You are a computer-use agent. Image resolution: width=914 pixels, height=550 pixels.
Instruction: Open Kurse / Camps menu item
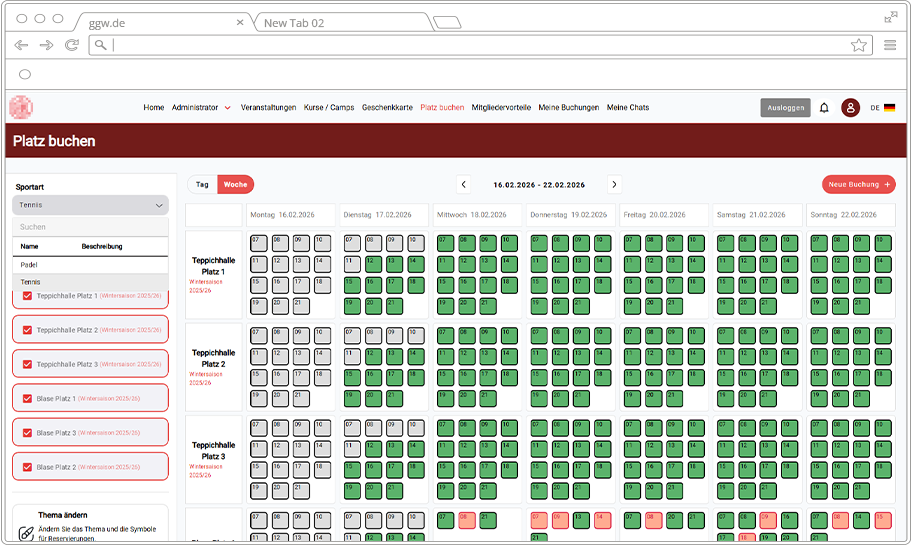329,108
